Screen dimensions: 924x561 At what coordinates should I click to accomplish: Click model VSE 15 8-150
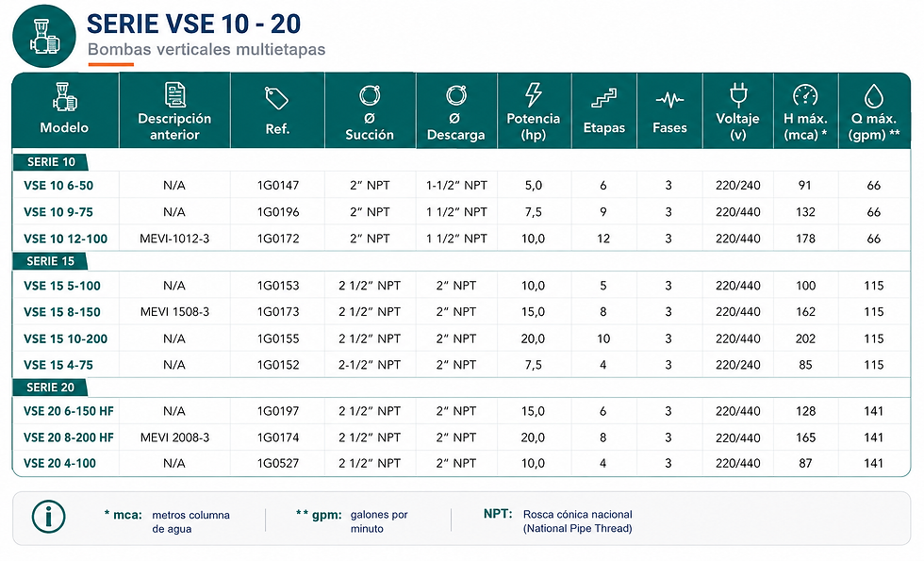click(62, 312)
